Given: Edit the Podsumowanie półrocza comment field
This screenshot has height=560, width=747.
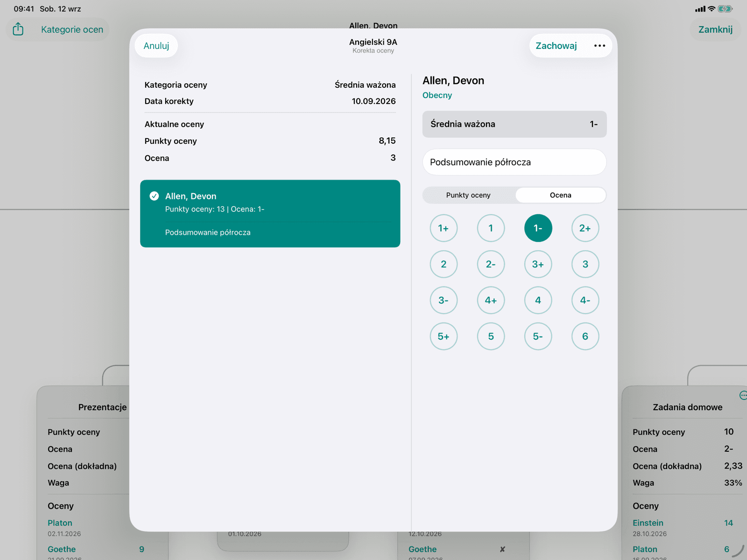Looking at the screenshot, I should click(x=514, y=162).
